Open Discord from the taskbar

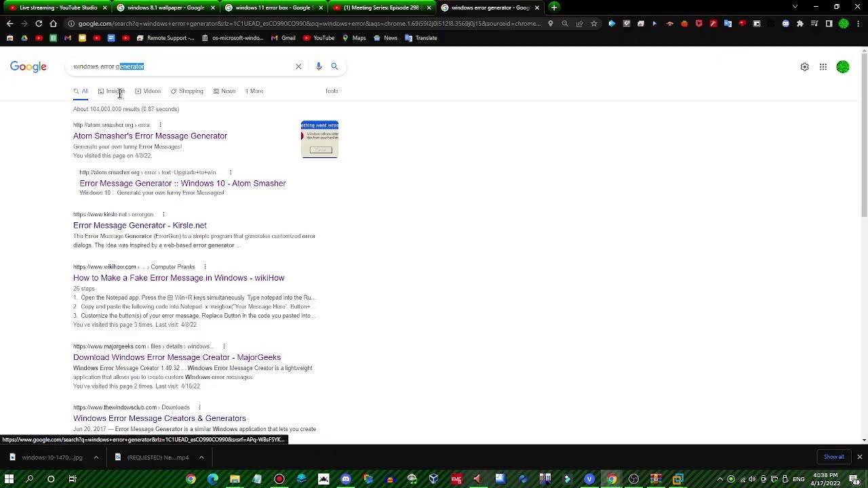tap(346, 479)
